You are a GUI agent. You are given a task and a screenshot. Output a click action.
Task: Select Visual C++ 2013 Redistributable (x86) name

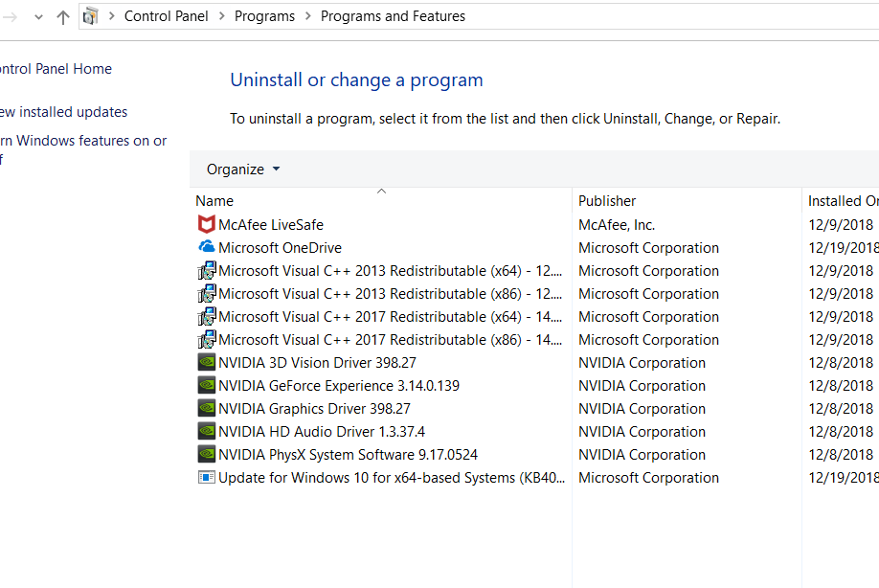pyautogui.click(x=390, y=294)
